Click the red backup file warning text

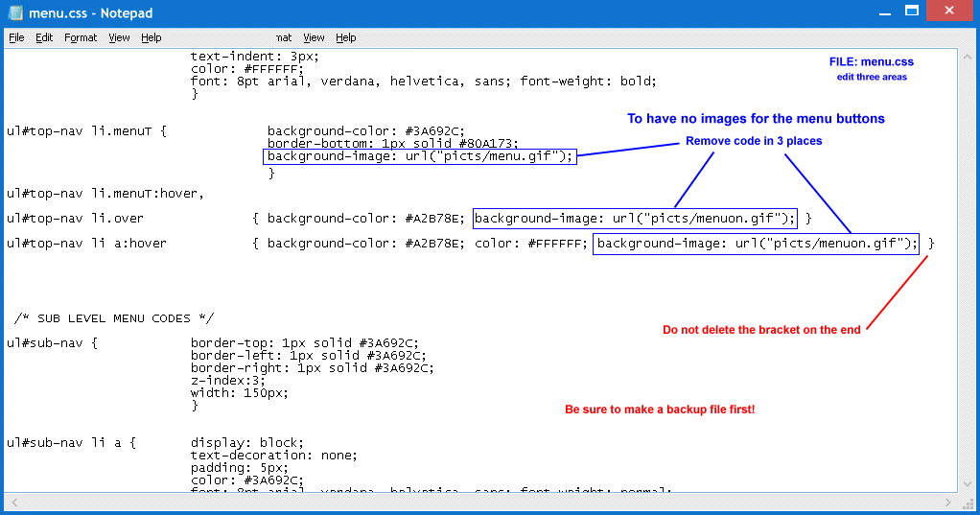[x=660, y=410]
